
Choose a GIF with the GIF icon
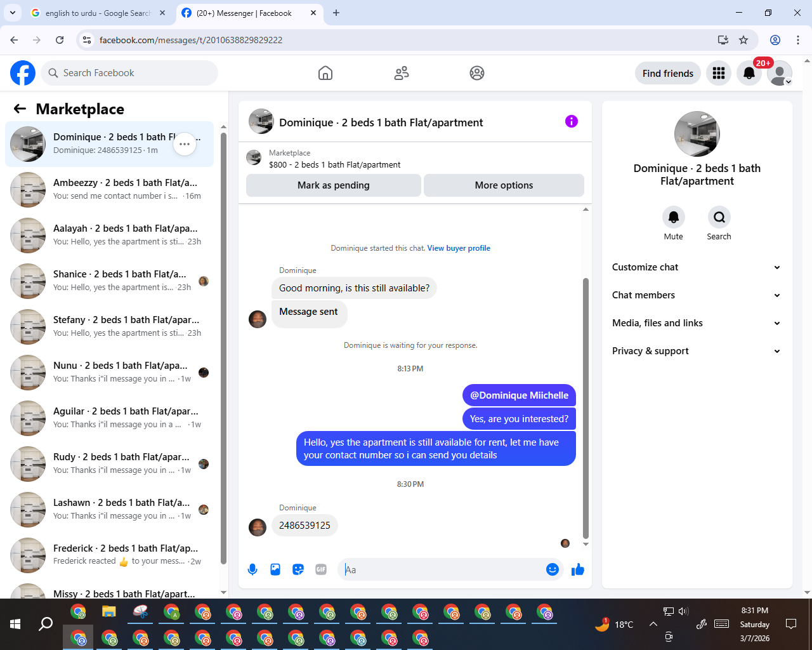(x=321, y=569)
